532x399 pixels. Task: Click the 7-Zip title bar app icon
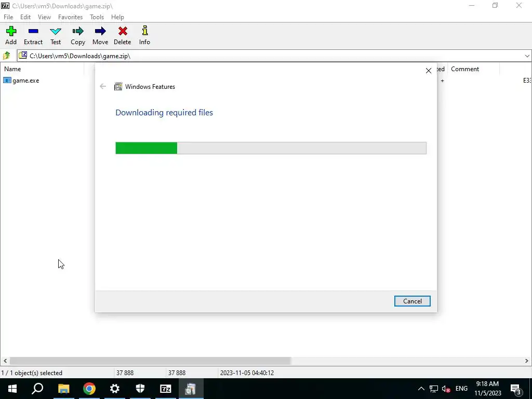tap(5, 6)
